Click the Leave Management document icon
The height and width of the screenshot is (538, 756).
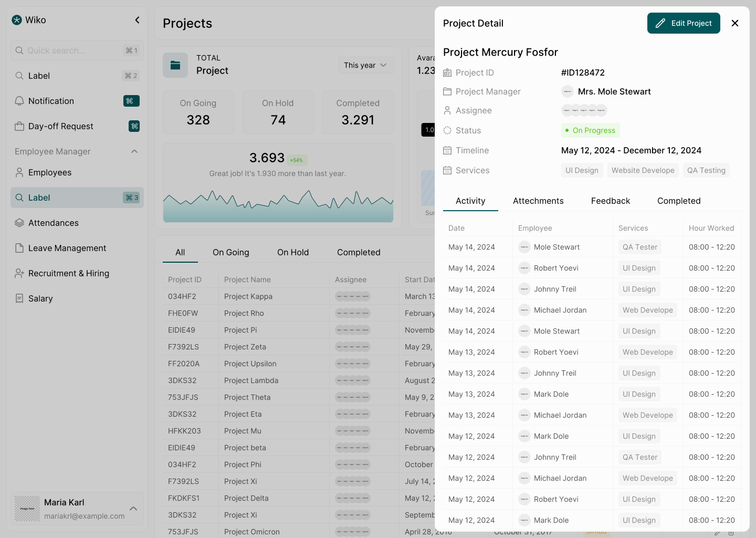pos(19,248)
